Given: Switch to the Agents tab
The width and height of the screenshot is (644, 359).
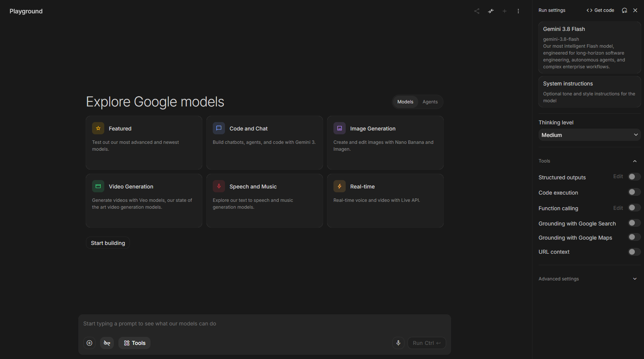Looking at the screenshot, I should [x=430, y=102].
